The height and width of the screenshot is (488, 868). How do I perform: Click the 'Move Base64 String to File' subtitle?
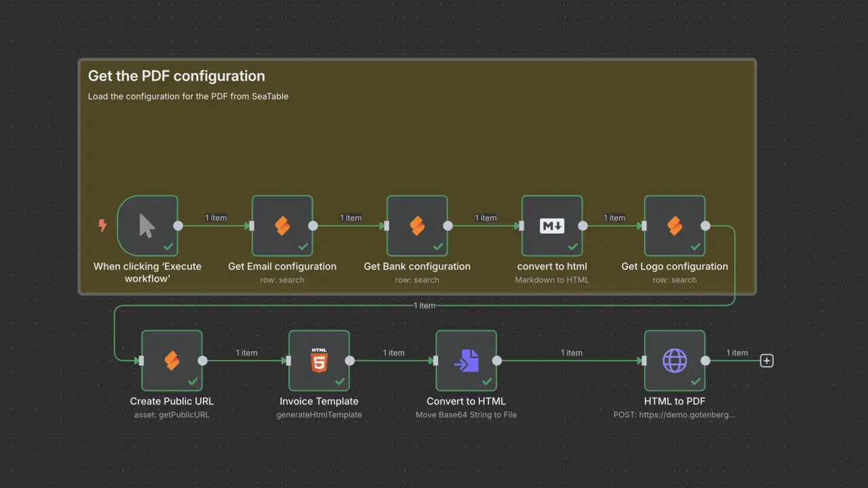(x=466, y=415)
